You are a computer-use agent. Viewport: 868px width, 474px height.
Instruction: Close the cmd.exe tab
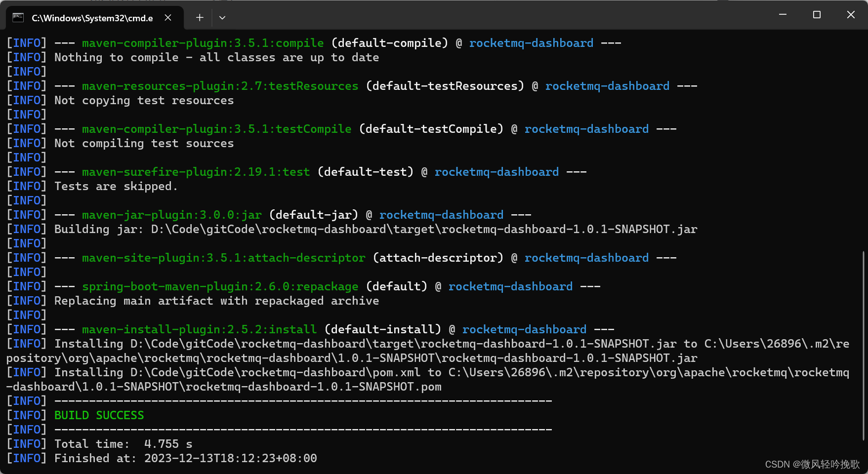[x=168, y=18]
